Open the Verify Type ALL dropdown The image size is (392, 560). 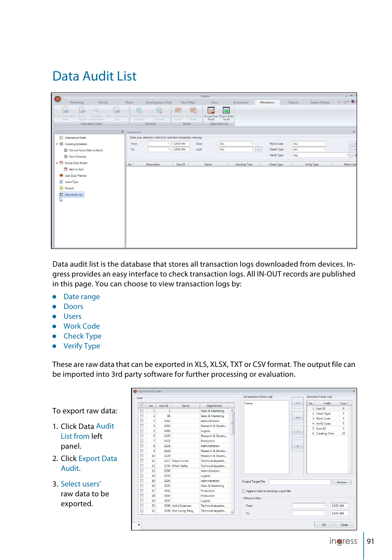point(347,155)
